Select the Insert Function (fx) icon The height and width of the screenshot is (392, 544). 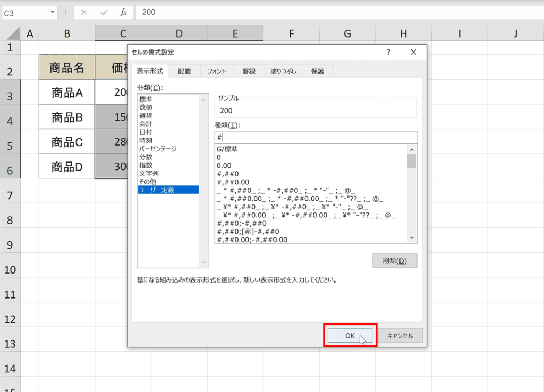pyautogui.click(x=123, y=13)
